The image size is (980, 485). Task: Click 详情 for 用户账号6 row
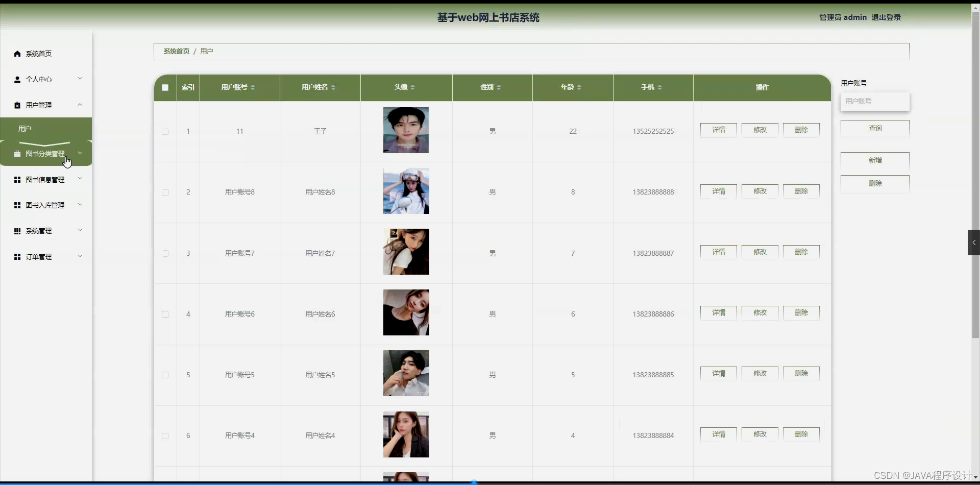(719, 313)
